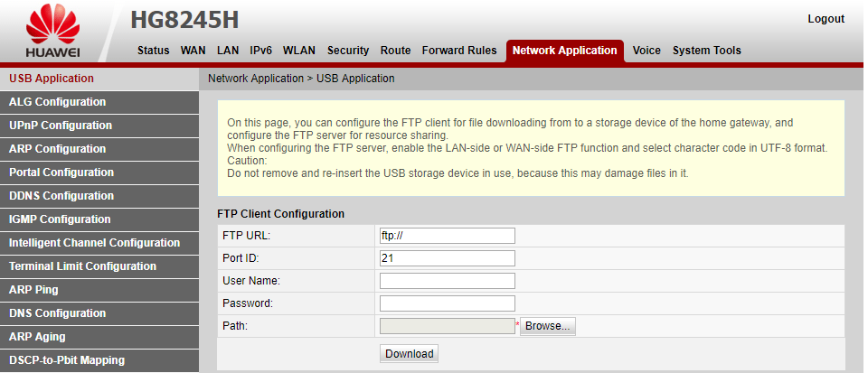Open the Status tab
Image resolution: width=868 pixels, height=373 pixels.
pos(154,51)
